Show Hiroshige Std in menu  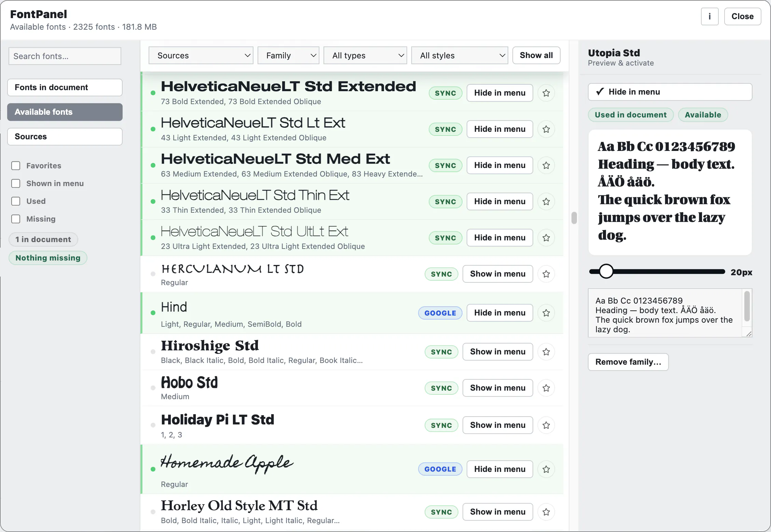(x=498, y=352)
